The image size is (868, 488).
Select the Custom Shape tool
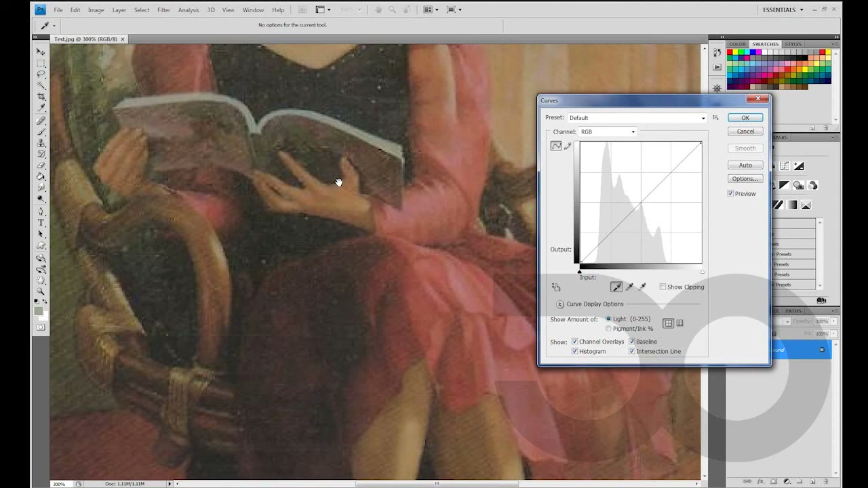41,245
